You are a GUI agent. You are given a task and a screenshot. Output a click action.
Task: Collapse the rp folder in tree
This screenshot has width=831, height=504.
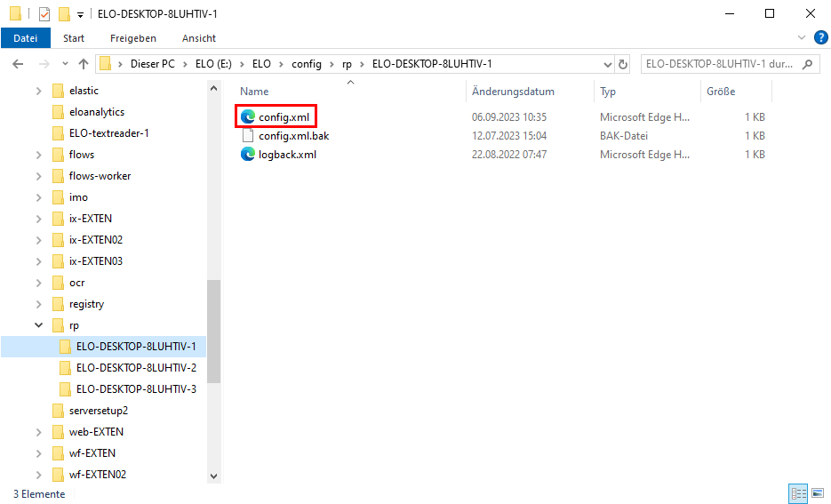point(38,324)
